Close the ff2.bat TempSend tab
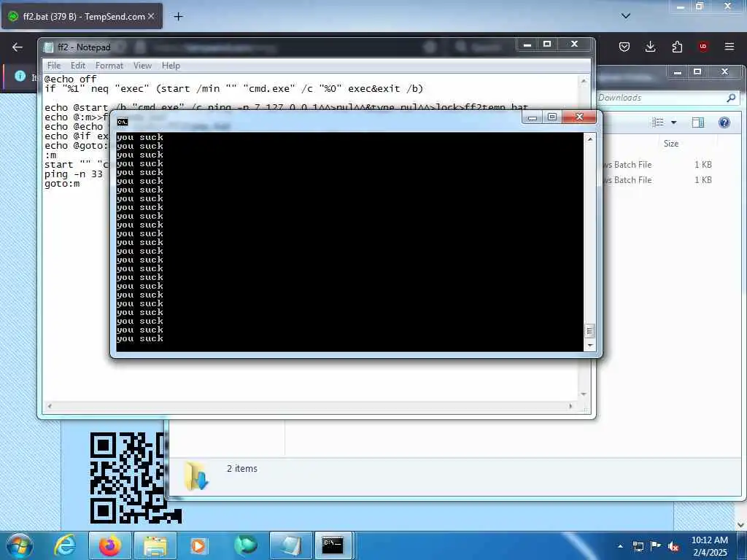This screenshot has width=747, height=560. 151,16
